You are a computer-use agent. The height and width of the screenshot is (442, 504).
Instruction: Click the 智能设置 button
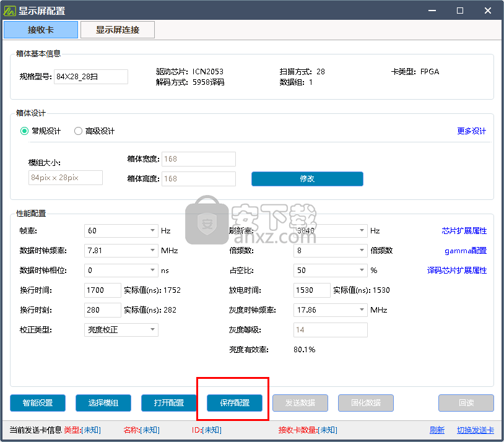click(x=38, y=403)
